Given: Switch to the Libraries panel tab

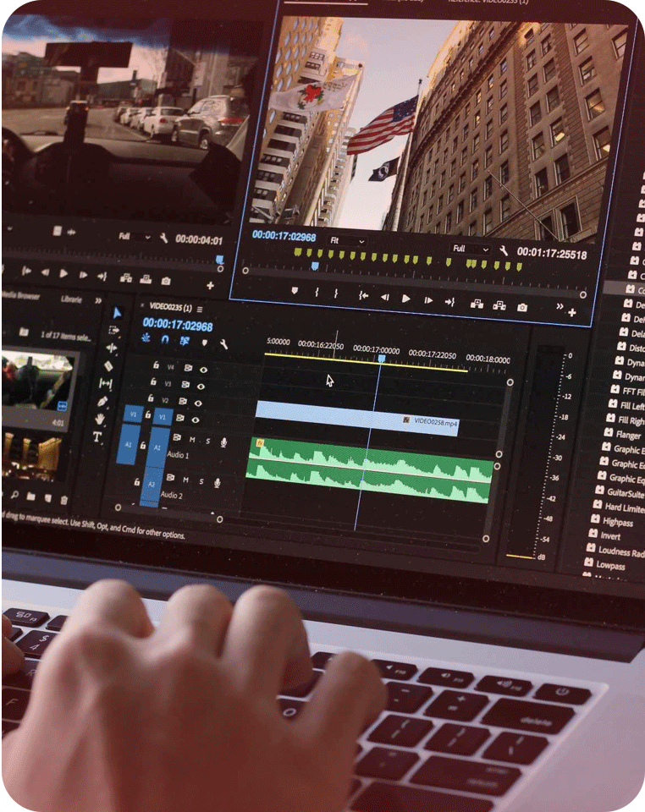Looking at the screenshot, I should 72,299.
